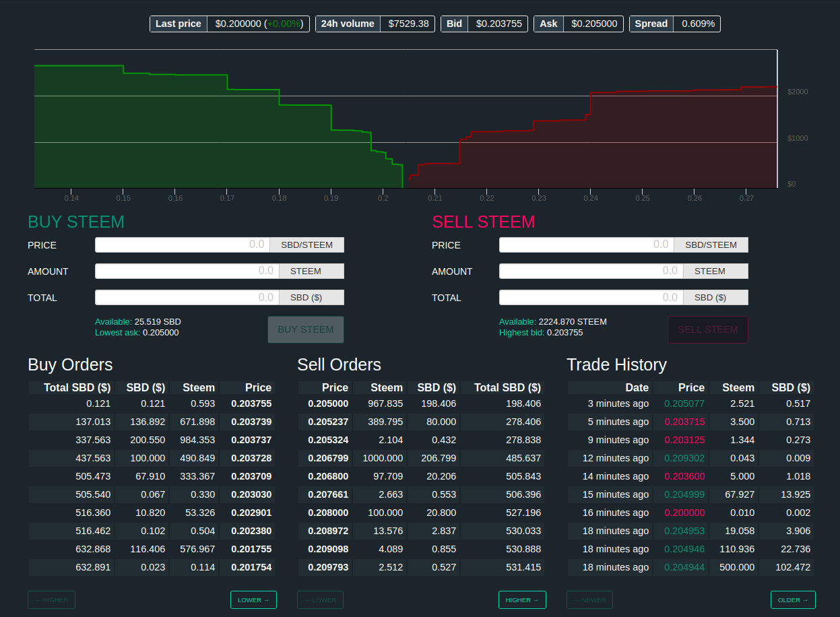
Task: Click the 3 minutes ago trade date
Action: click(x=618, y=403)
